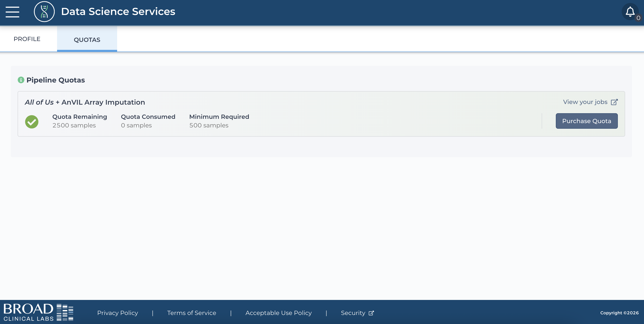Switch to the PROFILE tab

click(x=27, y=39)
